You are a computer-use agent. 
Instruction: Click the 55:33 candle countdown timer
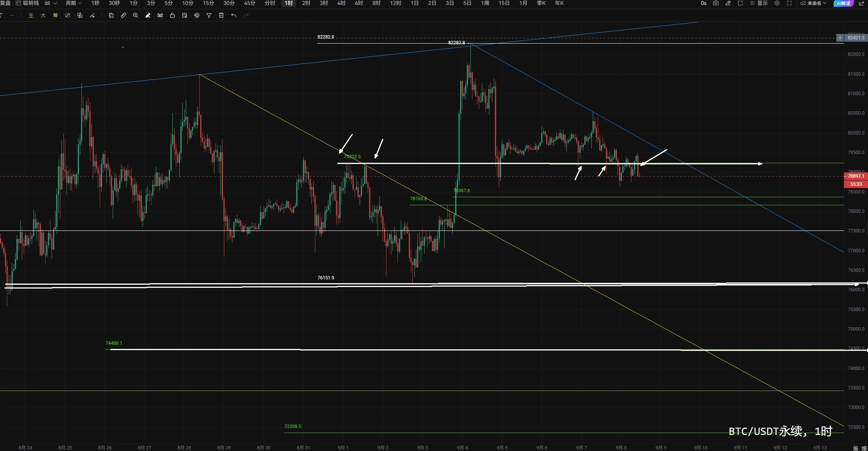[x=856, y=184]
